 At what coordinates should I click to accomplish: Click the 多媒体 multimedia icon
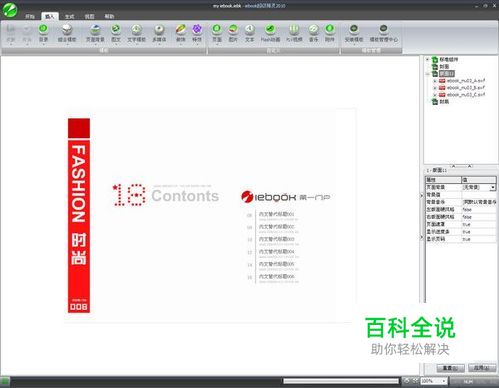coord(159,29)
